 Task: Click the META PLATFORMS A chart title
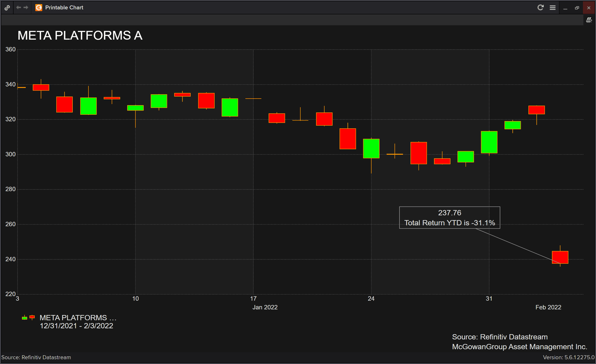80,35
